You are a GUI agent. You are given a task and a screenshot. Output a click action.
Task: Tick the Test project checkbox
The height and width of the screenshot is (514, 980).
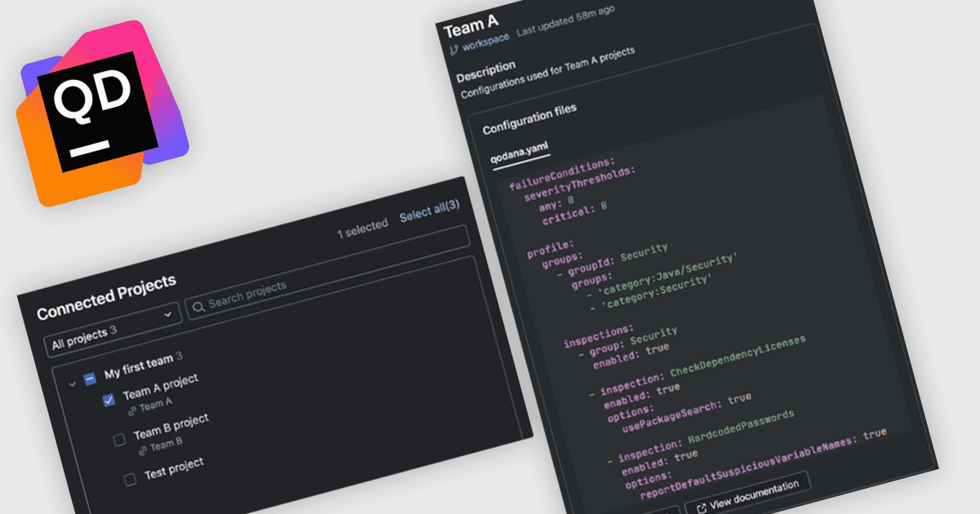click(x=130, y=480)
